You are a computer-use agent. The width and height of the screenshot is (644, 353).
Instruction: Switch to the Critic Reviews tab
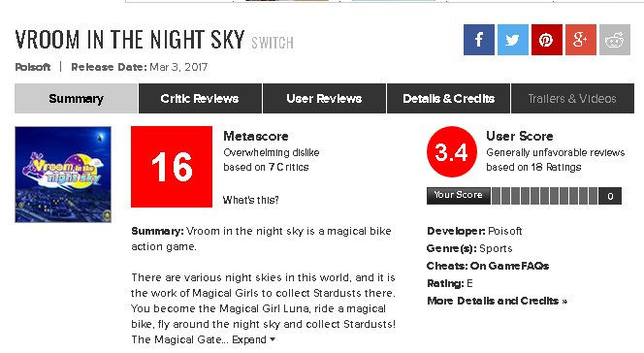(200, 99)
